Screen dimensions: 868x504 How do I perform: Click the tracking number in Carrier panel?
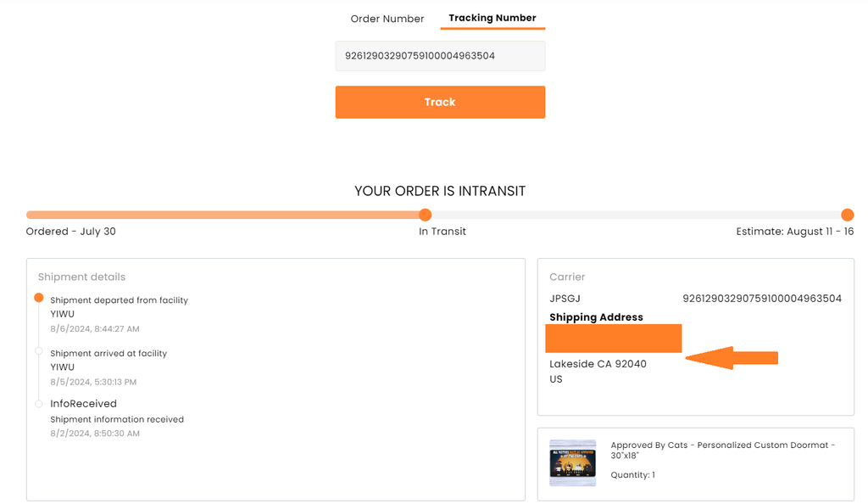[x=762, y=299]
